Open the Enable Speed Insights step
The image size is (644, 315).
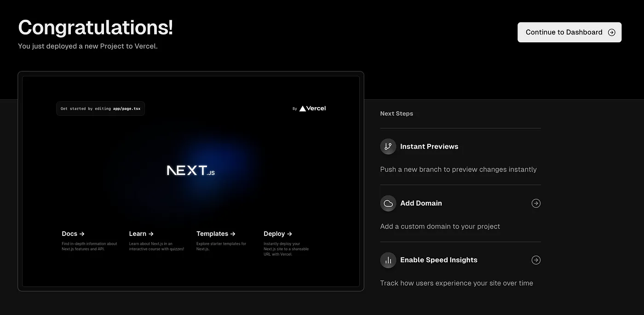pos(460,260)
